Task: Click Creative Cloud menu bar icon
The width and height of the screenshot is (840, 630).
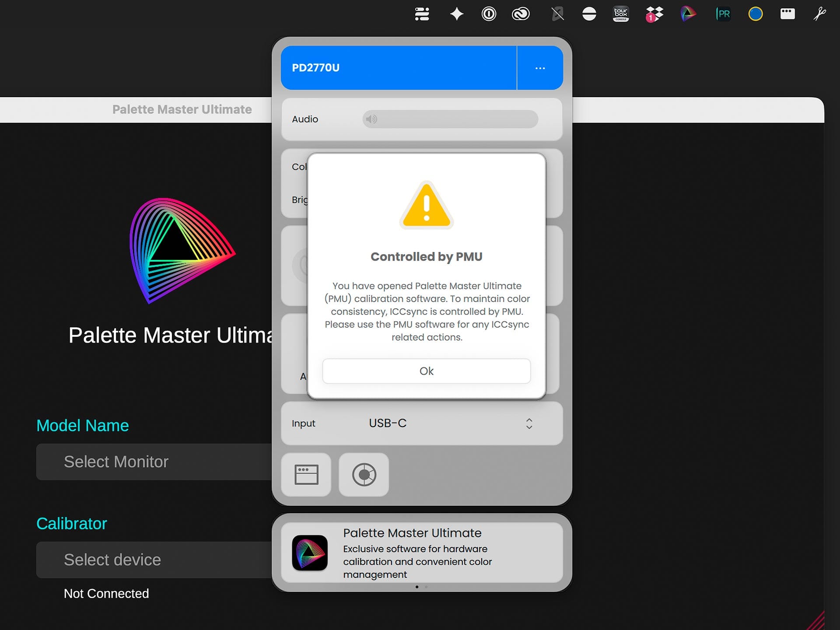Action: (521, 14)
